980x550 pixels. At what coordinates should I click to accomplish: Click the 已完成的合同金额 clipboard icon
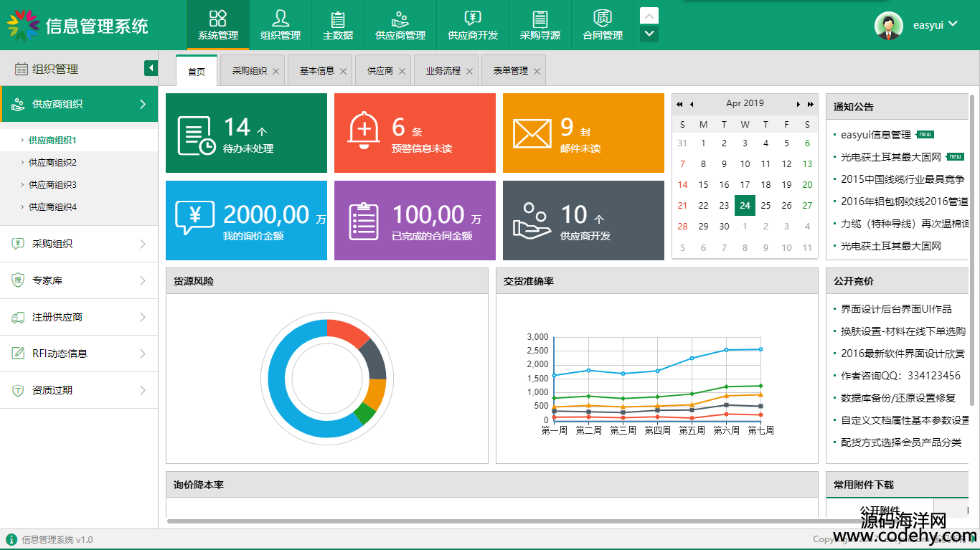pos(364,221)
